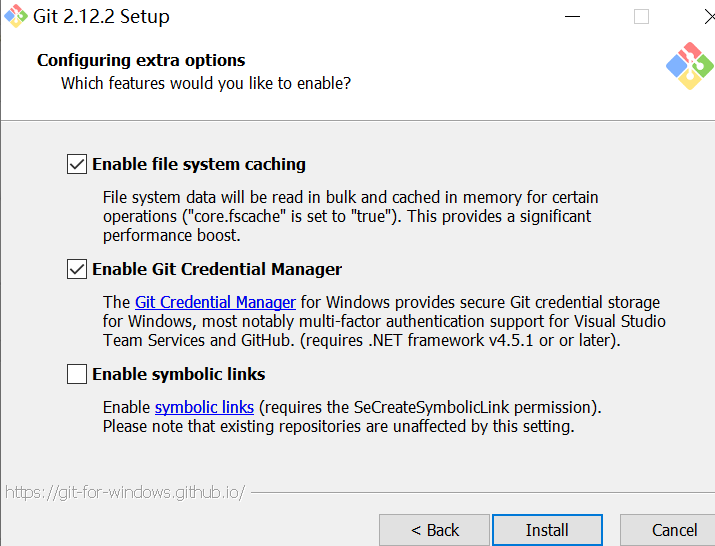
Task: Click the maximize button in the title bar
Action: (641, 17)
